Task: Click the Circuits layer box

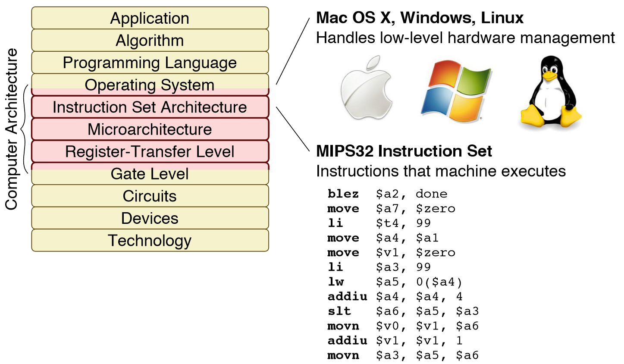Action: (x=150, y=196)
